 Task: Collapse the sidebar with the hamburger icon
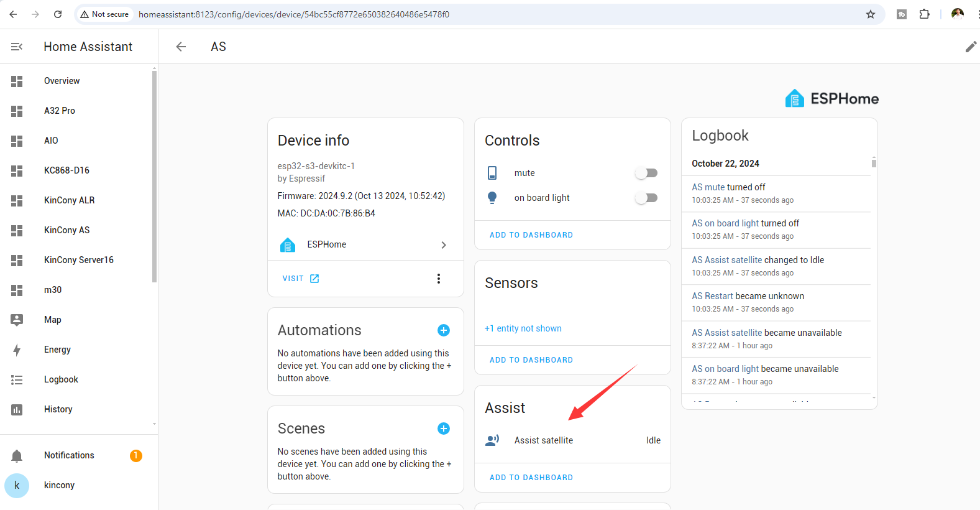[x=17, y=47]
